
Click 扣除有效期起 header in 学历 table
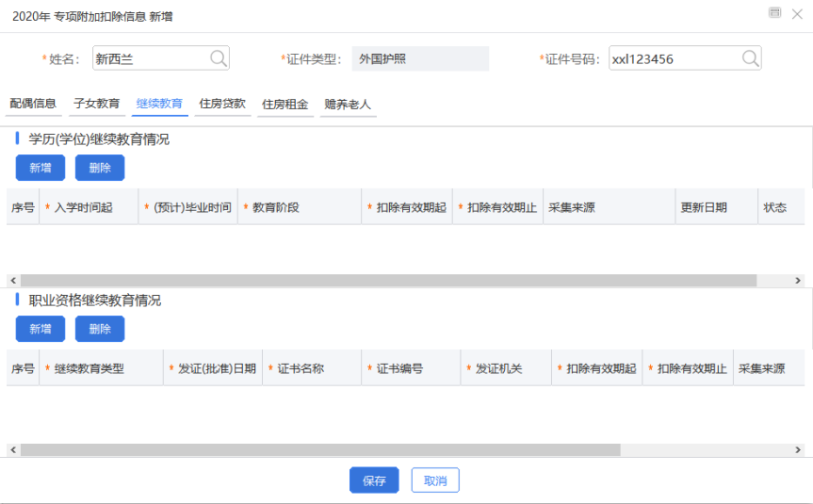coord(407,207)
